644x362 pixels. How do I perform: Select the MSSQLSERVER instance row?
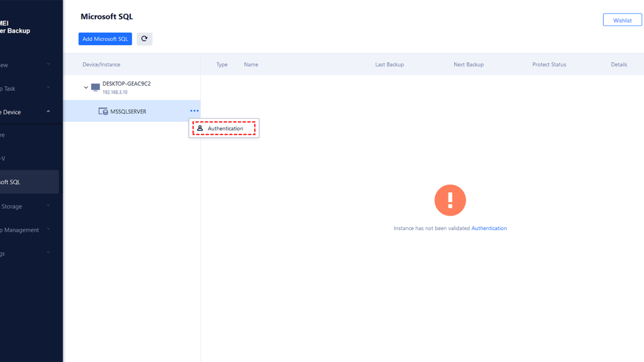pos(132,111)
